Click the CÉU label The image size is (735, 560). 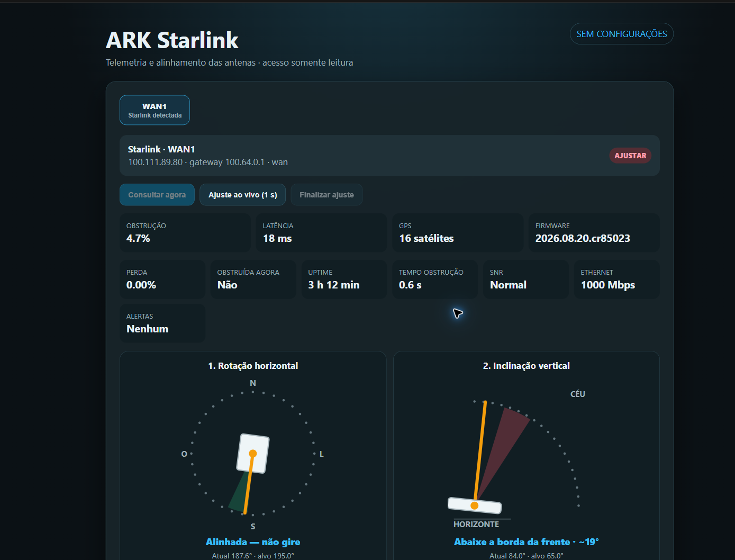click(x=578, y=394)
